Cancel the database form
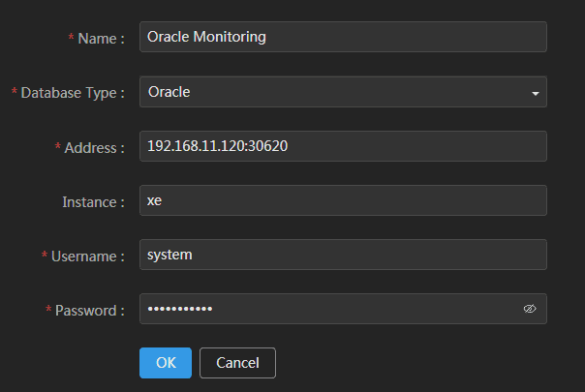The width and height of the screenshot is (585, 392). 237,363
